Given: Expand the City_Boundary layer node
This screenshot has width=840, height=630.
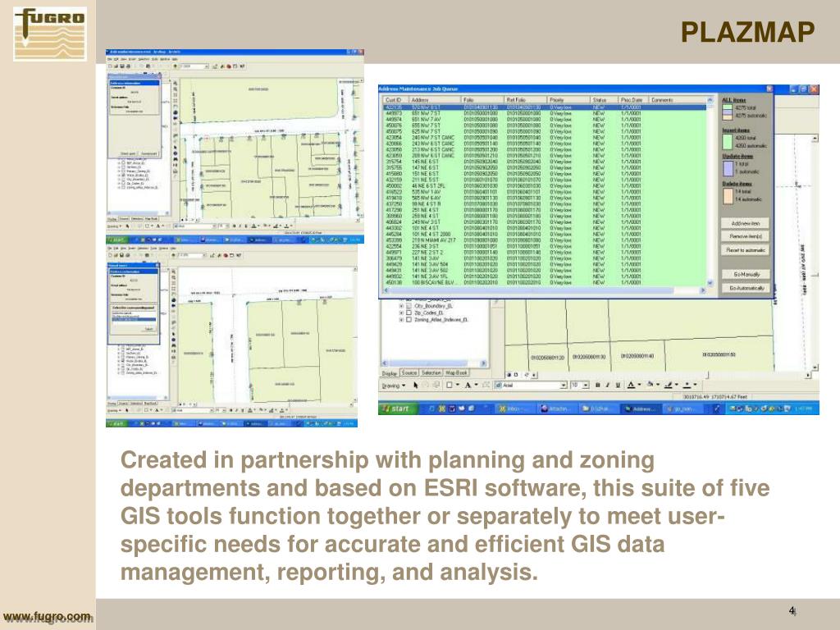Looking at the screenshot, I should [401, 306].
